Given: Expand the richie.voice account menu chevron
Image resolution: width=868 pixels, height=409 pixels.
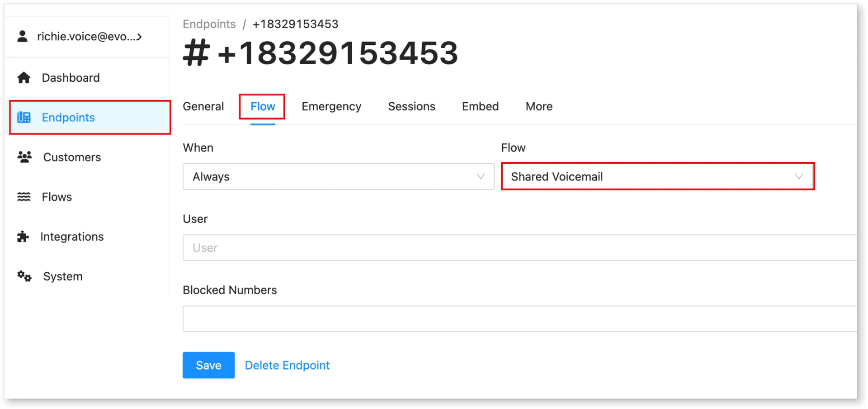Looking at the screenshot, I should pyautogui.click(x=139, y=37).
